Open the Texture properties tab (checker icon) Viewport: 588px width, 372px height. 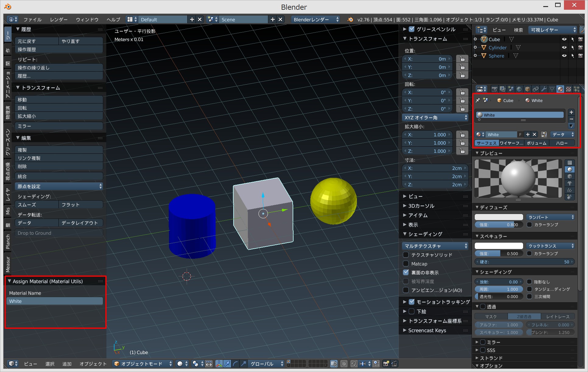tap(568, 89)
